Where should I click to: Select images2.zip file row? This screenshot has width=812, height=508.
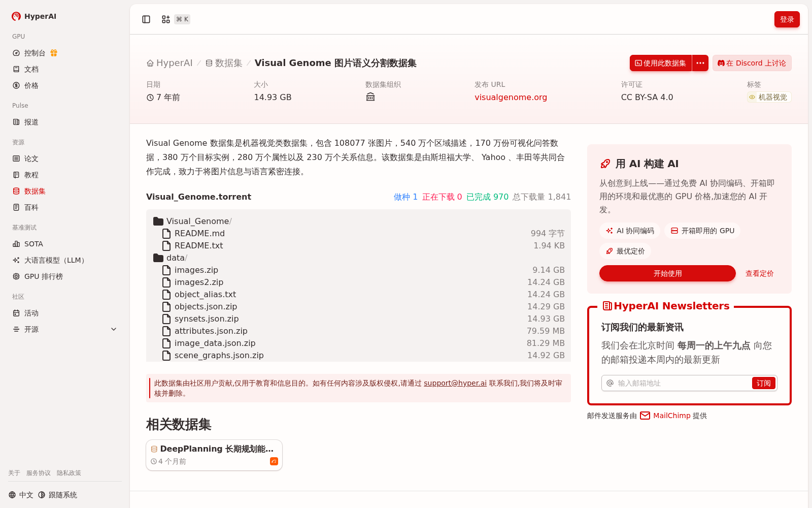click(x=358, y=282)
